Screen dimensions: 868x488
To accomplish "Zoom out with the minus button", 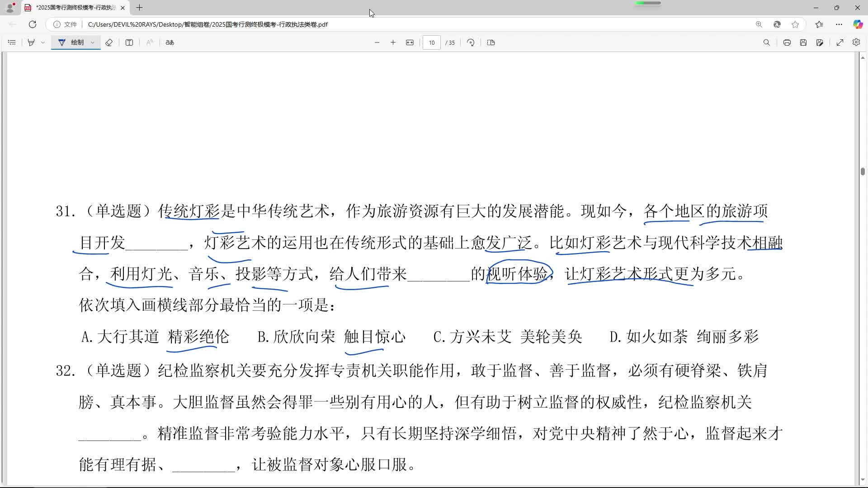I will [x=377, y=42].
